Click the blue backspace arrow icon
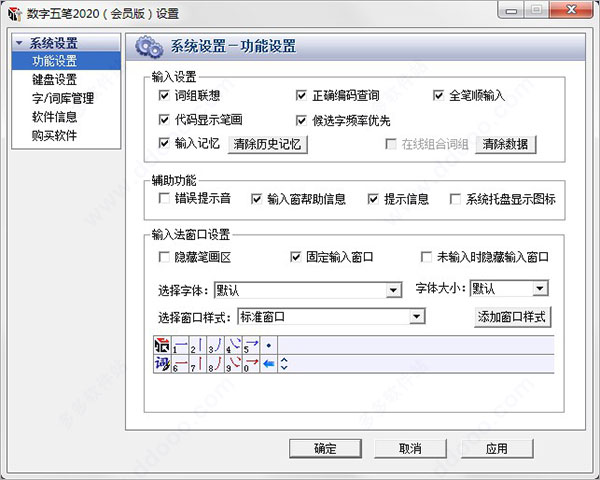Image resolution: width=600 pixels, height=480 pixels. (269, 364)
